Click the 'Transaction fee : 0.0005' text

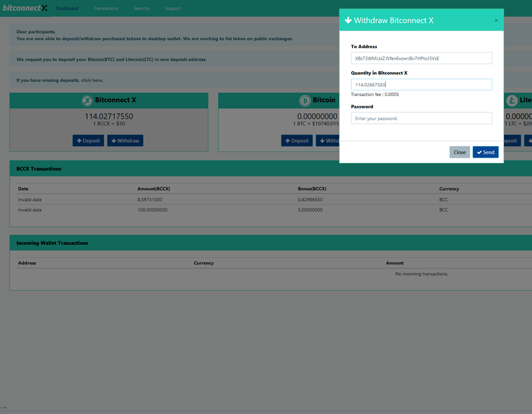[374, 94]
